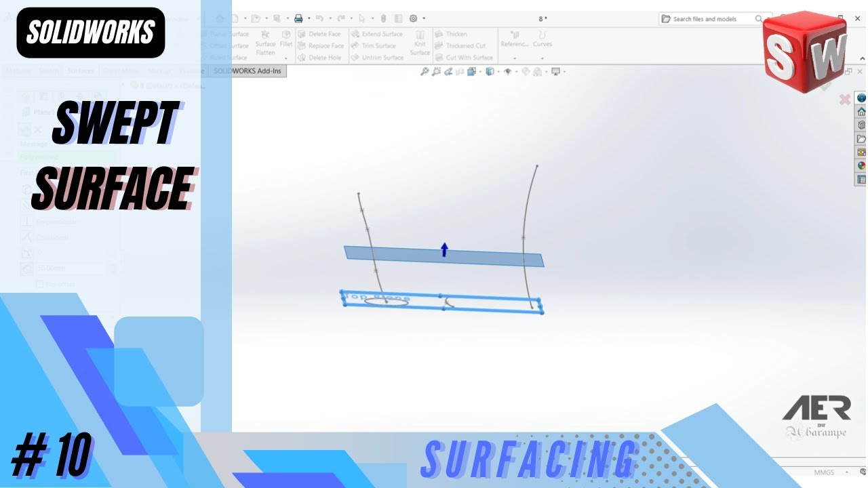Viewport: 868px width, 488px height.
Task: Select the Knit Surface tool
Action: click(420, 43)
